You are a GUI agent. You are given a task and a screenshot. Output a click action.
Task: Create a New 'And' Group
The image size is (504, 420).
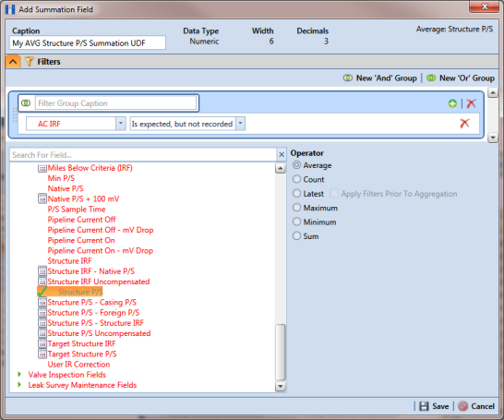point(380,78)
